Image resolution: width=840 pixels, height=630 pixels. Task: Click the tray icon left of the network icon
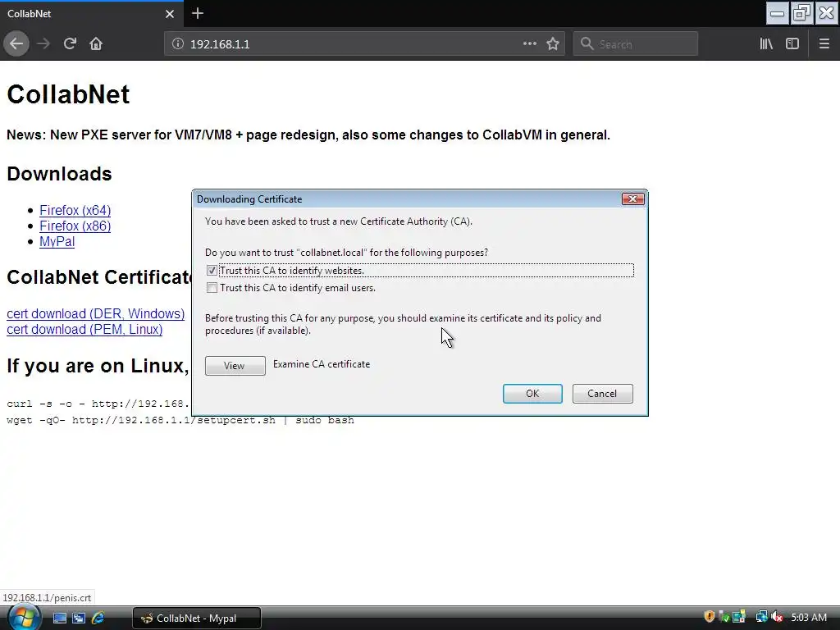pos(739,617)
